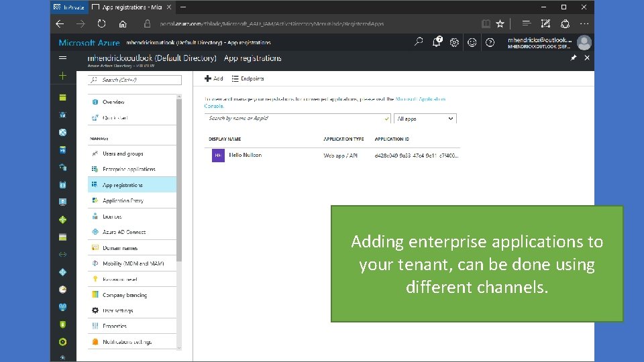Open the hamburger menu in Azure portal
This screenshot has width=644, height=362.
62,58
